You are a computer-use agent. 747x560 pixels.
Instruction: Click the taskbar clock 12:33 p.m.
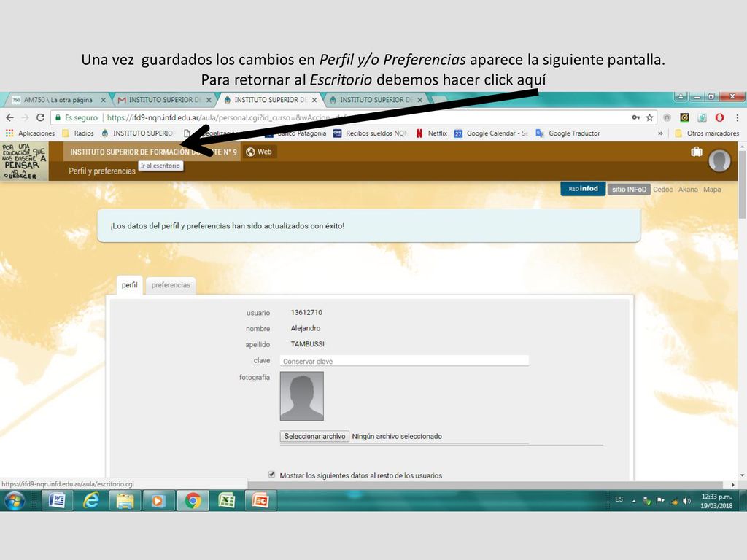[716, 501]
